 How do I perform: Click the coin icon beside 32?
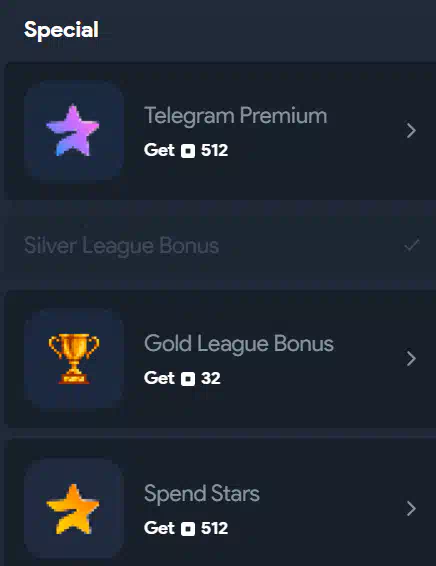pyautogui.click(x=188, y=379)
